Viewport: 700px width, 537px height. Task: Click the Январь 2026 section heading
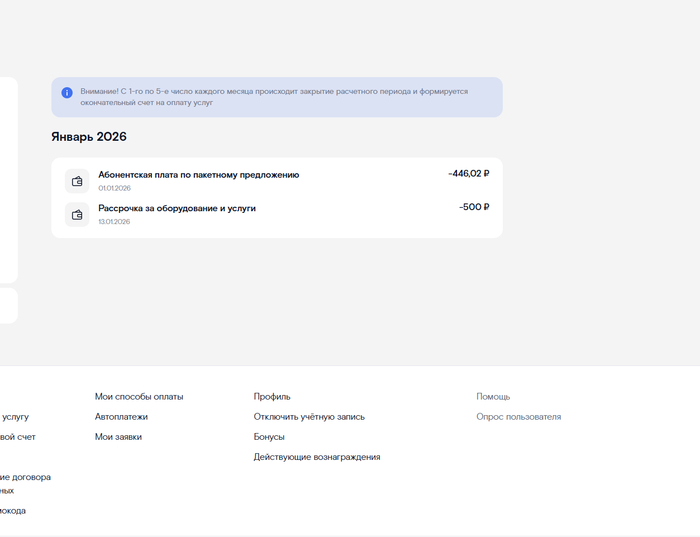89,137
